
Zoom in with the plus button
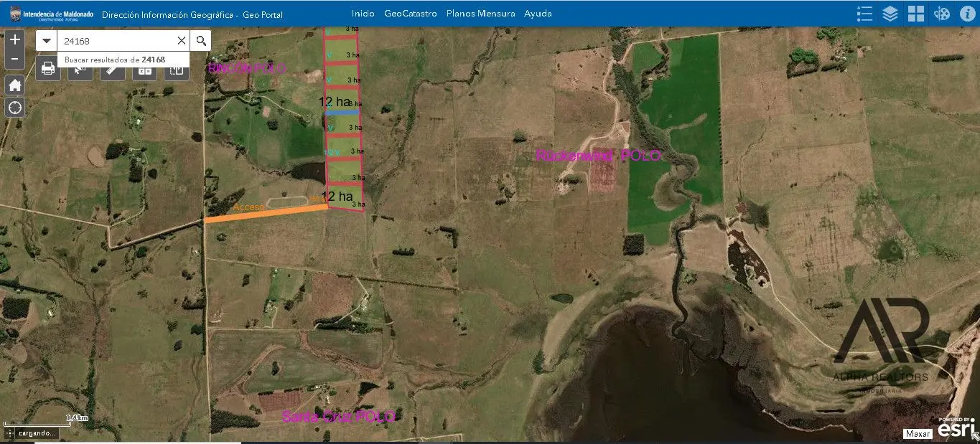click(x=15, y=39)
